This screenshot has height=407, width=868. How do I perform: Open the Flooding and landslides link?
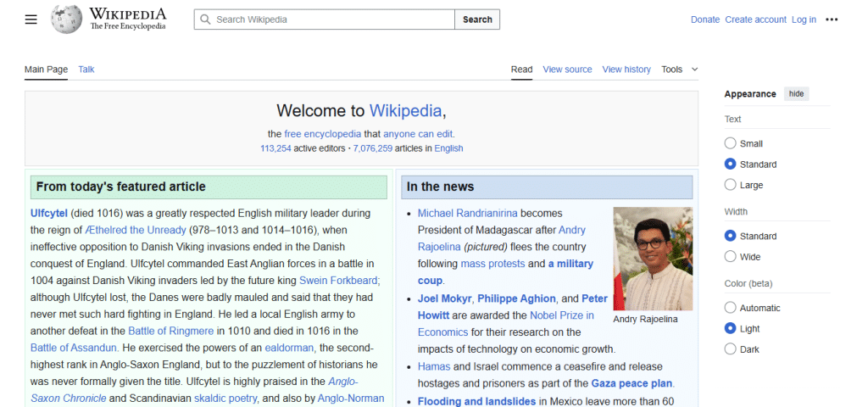click(x=476, y=401)
